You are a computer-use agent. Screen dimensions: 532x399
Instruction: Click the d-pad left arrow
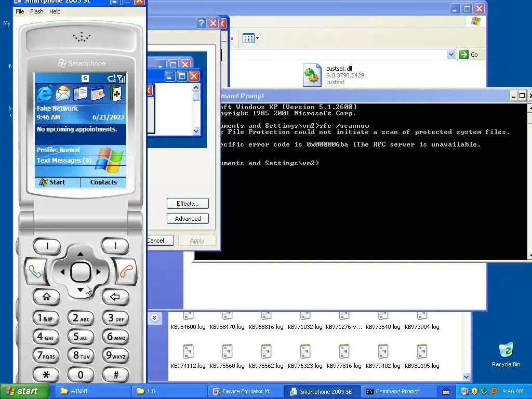pyautogui.click(x=62, y=272)
